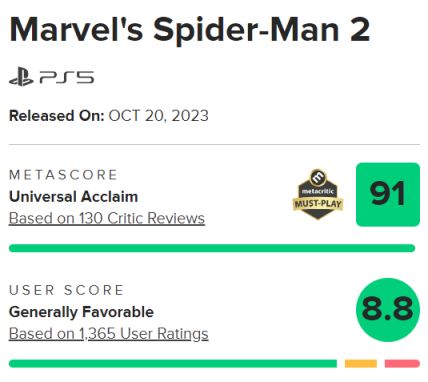Viewport: 428px width, 382px height.
Task: Click the green 8.8 user score circle
Action: (x=388, y=310)
